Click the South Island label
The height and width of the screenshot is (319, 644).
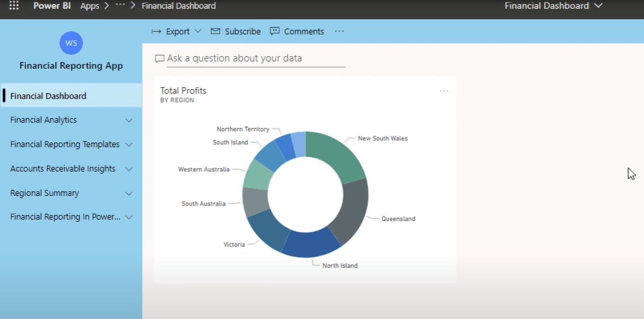231,142
